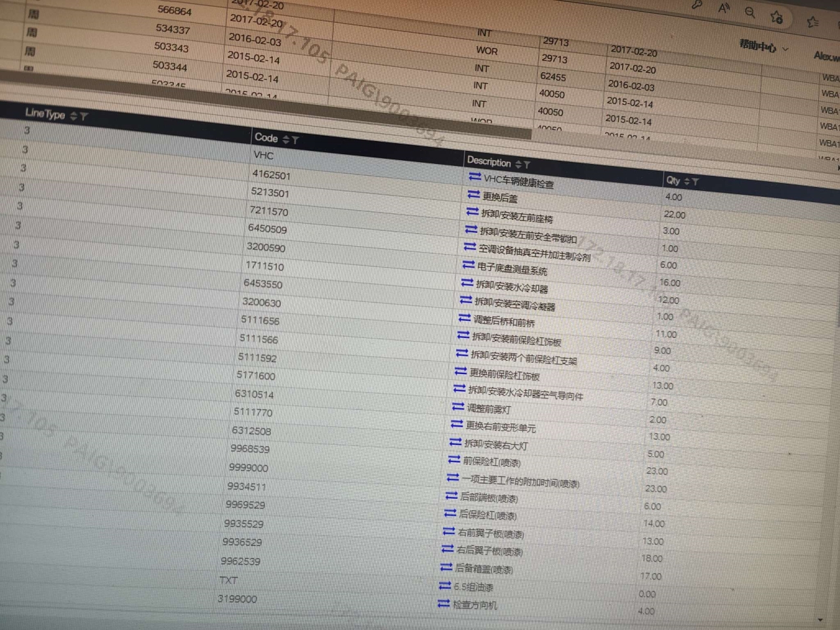
Task: Select quantity value 16.00
Action: coord(670,283)
